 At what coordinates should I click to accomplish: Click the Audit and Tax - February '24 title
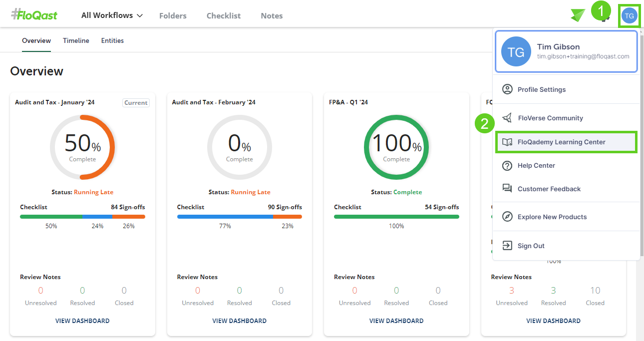pos(214,102)
